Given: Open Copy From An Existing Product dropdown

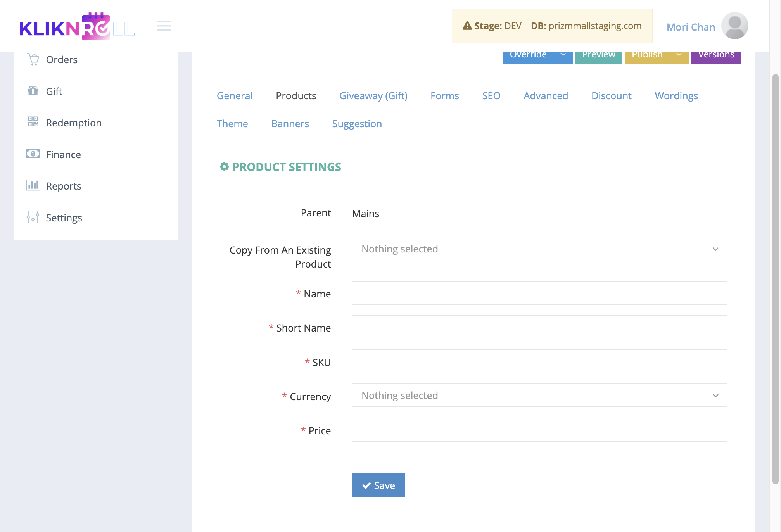Looking at the screenshot, I should (x=539, y=249).
